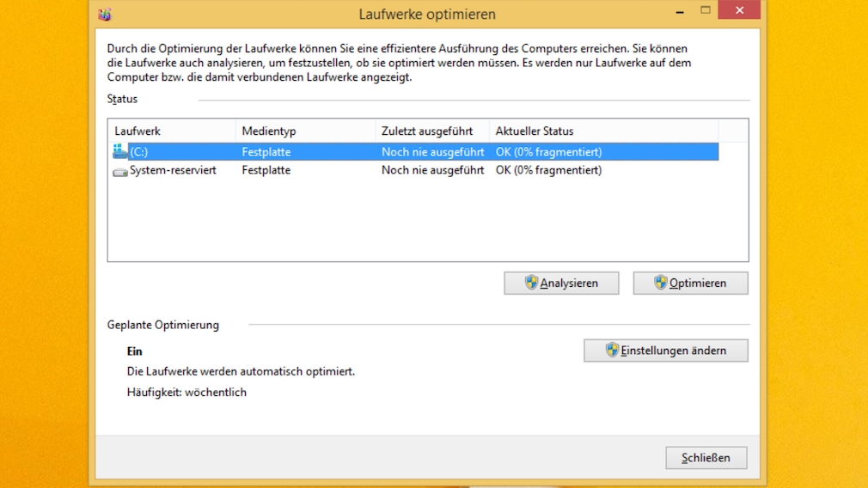Image resolution: width=868 pixels, height=488 pixels.
Task: Click the shield icon on Einstellungen ändern
Action: pyautogui.click(x=612, y=351)
